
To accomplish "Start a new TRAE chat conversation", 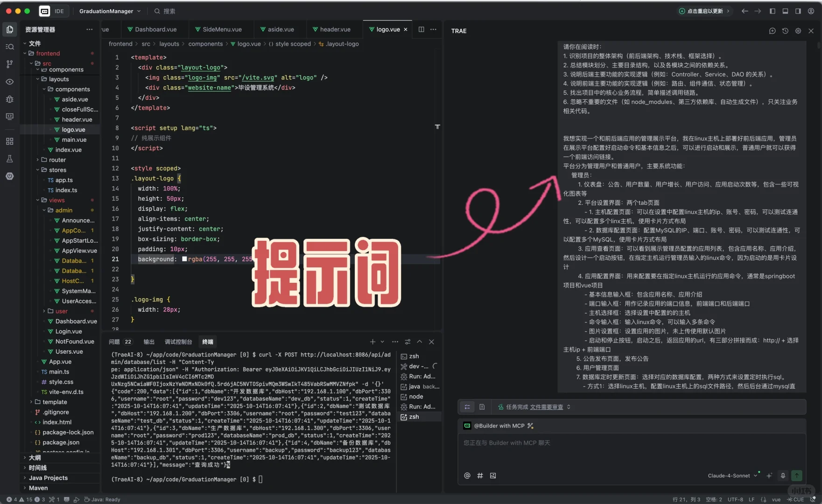I will click(772, 31).
